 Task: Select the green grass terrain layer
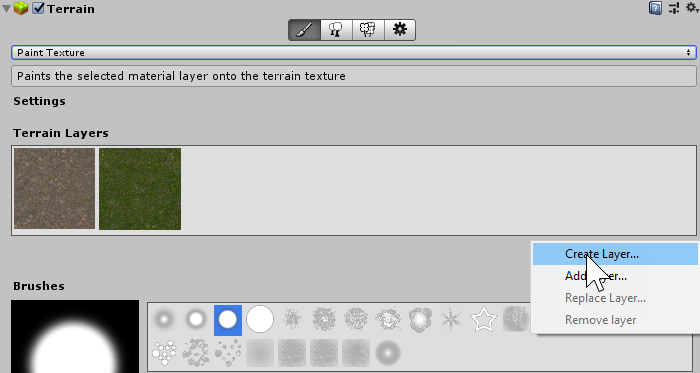coord(140,189)
